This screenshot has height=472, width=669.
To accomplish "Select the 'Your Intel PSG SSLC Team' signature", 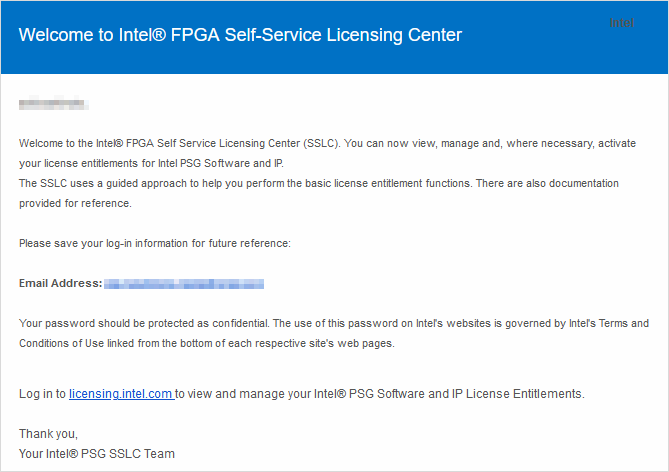I will tap(97, 454).
